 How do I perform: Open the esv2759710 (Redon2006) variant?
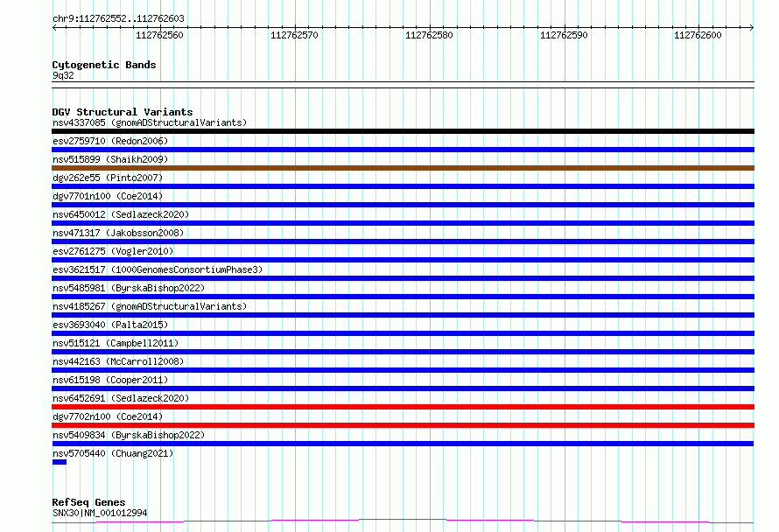click(110, 141)
